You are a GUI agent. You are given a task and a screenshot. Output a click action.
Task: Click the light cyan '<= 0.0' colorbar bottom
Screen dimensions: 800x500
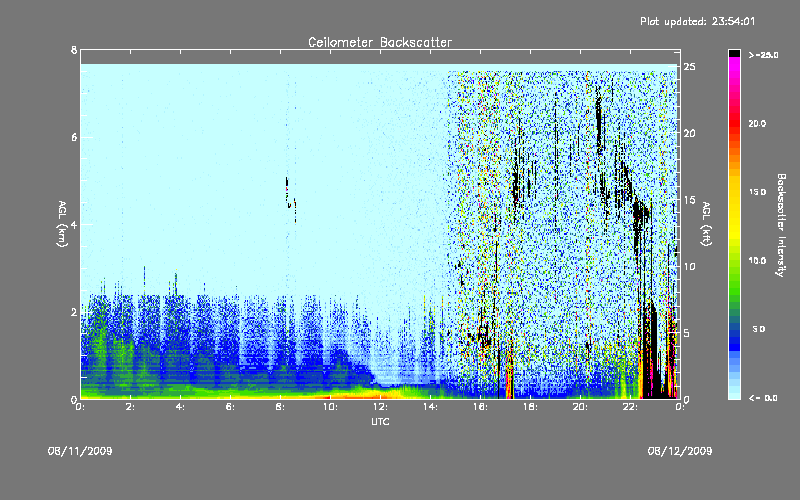734,394
